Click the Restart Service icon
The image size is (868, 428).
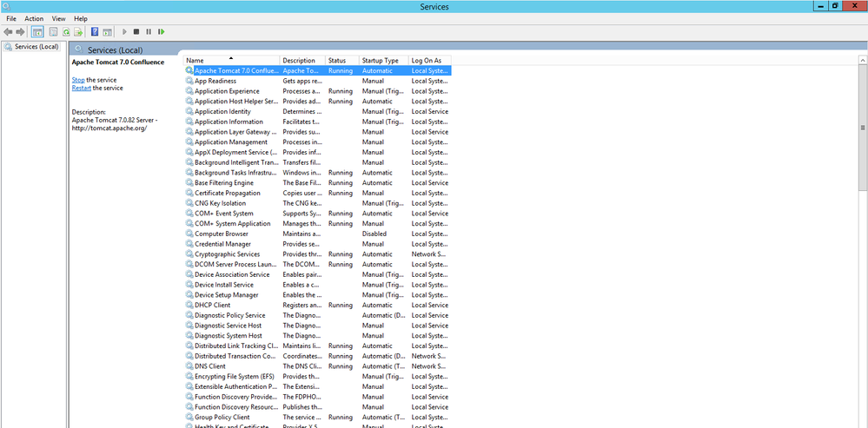click(x=161, y=32)
